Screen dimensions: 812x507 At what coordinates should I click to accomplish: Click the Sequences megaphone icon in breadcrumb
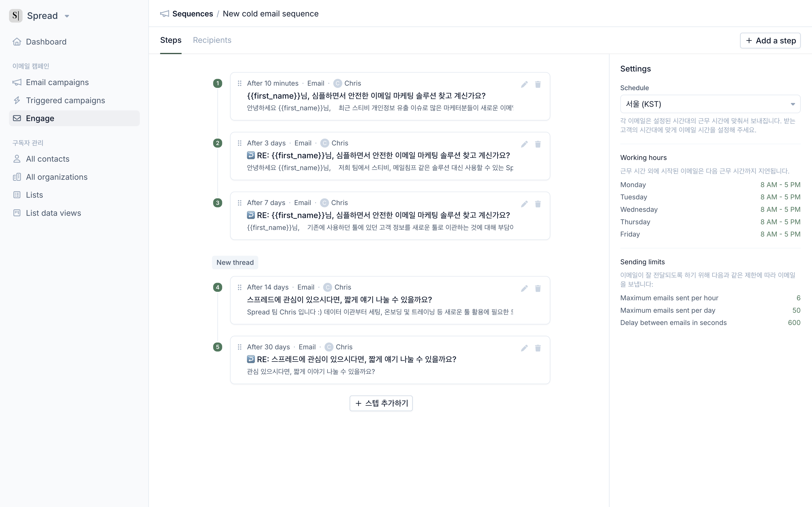(x=164, y=14)
